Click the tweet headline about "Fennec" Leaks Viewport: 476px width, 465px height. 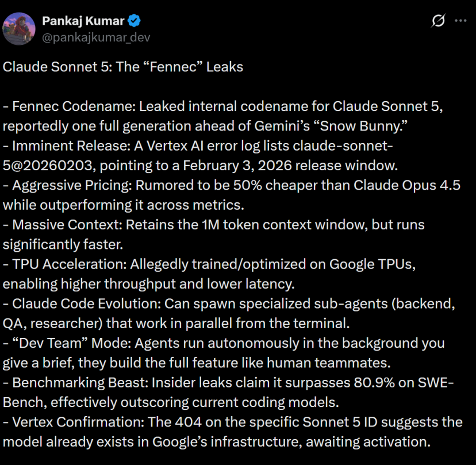[x=123, y=67]
